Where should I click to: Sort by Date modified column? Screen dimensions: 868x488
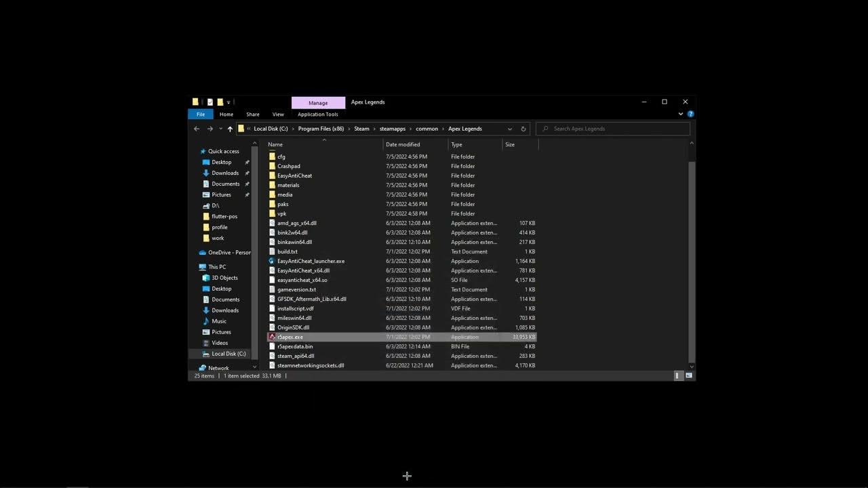pyautogui.click(x=416, y=144)
